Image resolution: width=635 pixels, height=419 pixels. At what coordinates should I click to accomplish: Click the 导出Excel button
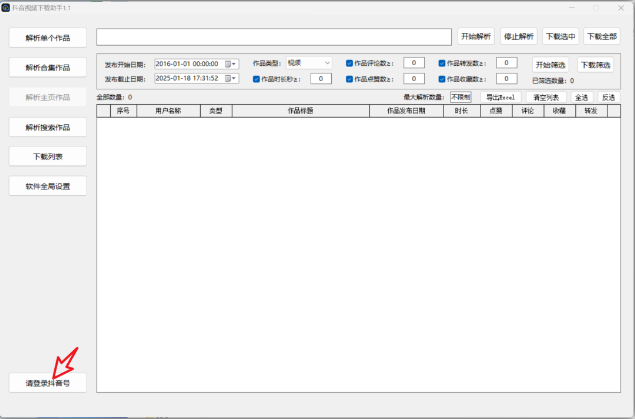pos(500,97)
